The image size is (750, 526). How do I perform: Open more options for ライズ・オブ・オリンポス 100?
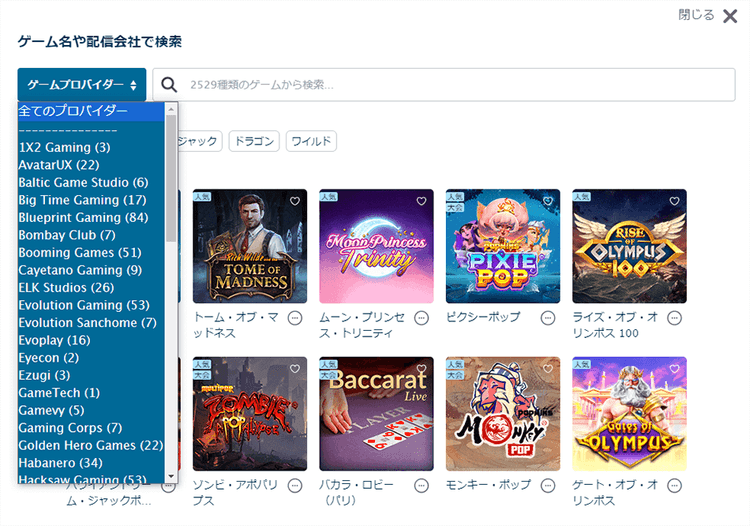674,318
